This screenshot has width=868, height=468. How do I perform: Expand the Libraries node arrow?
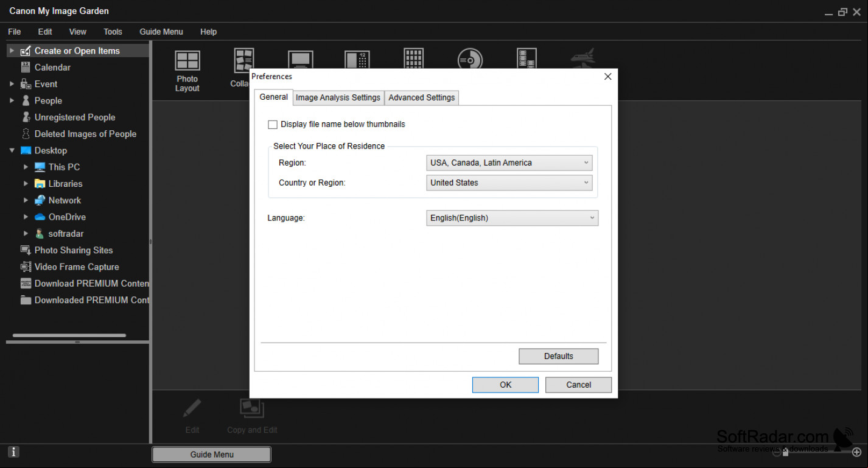(x=26, y=184)
